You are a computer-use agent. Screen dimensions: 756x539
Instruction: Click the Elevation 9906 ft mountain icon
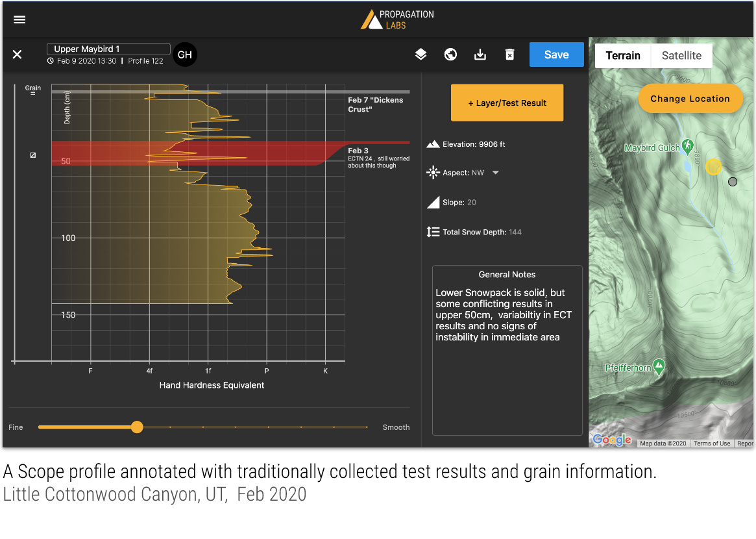pos(433,144)
